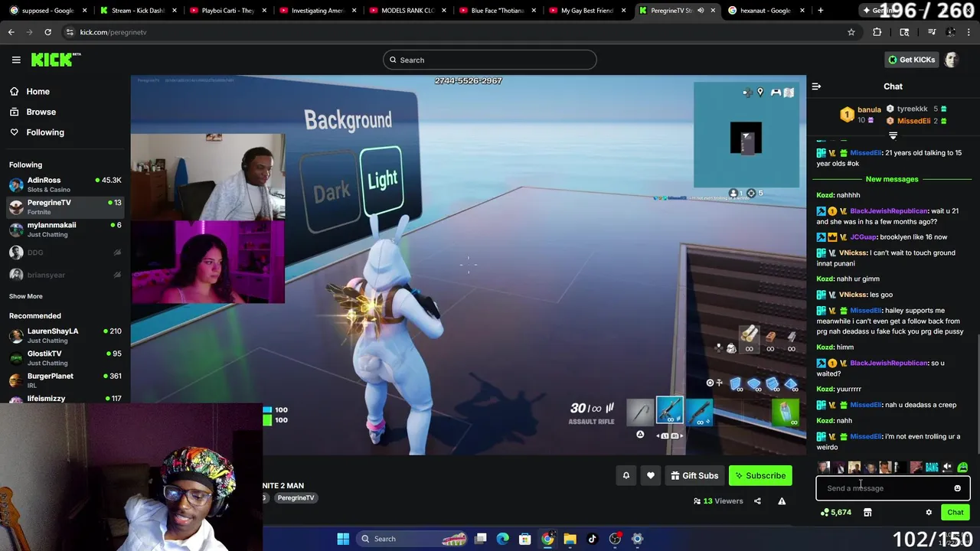
Task: Open the user profile avatar menu
Action: click(x=952, y=60)
